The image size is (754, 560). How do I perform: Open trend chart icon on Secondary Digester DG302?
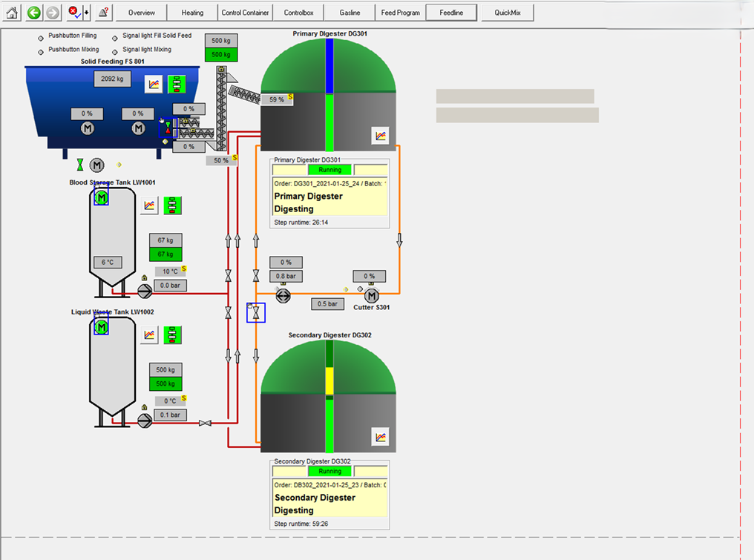tap(380, 438)
